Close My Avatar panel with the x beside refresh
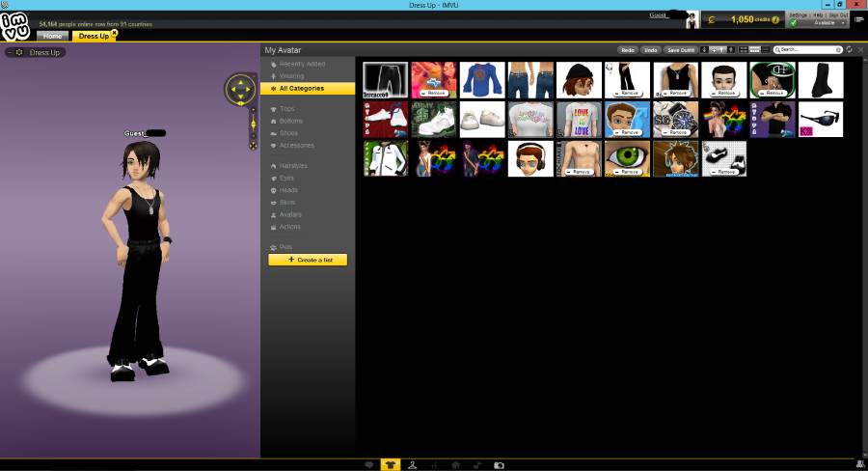The height and width of the screenshot is (471, 868). (861, 50)
